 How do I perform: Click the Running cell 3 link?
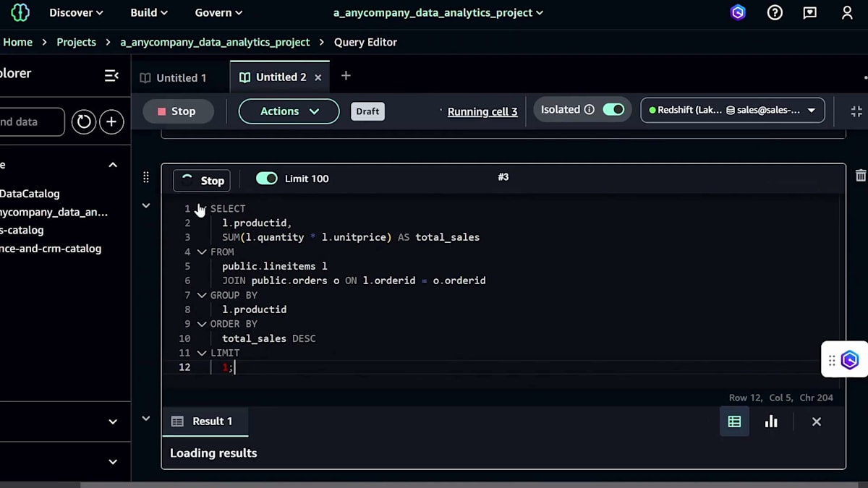[x=482, y=111]
